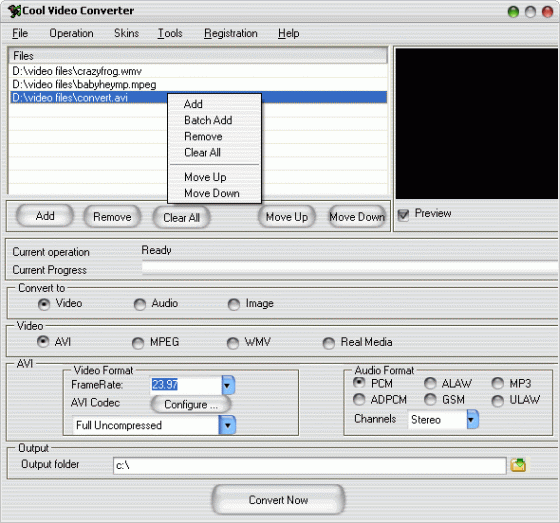
Task: Click the Convert Now button
Action: (x=278, y=500)
